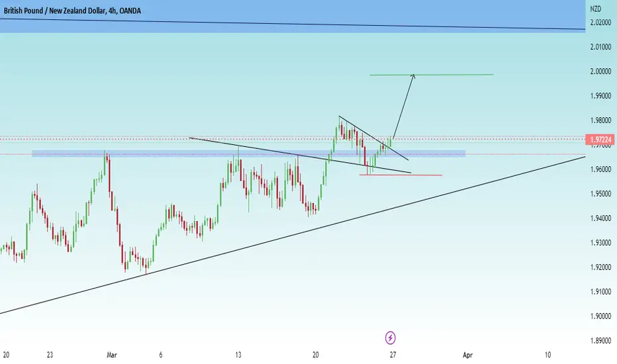Click the current price label 1.97224
This screenshot has height=364, width=617.
tap(600, 139)
